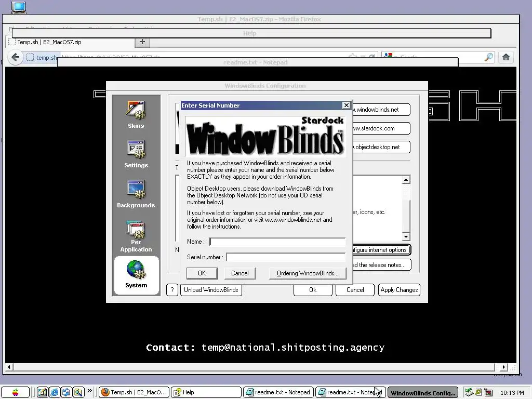Click Read the release notes button
This screenshot has width=532, height=399.
coord(382,265)
